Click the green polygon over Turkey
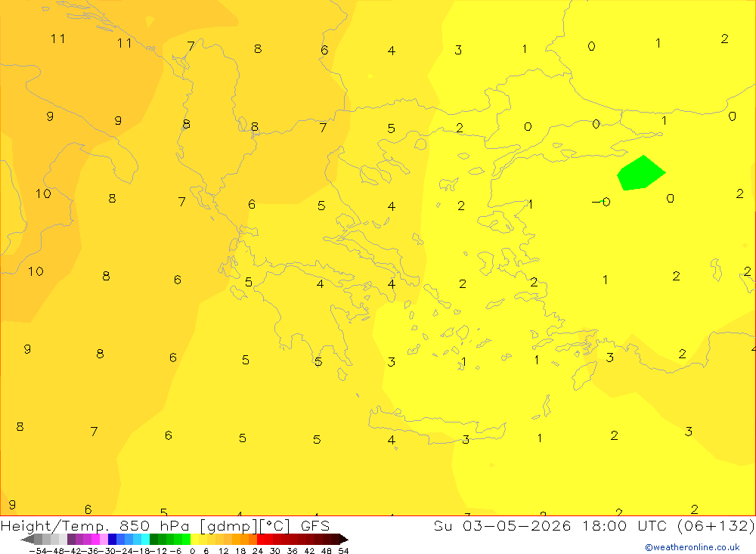Viewport: 756px width, 554px height. [x=641, y=174]
